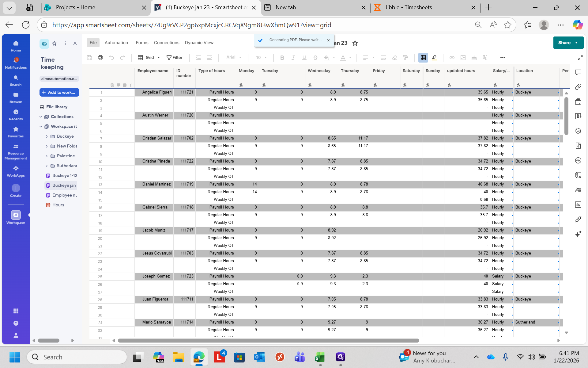Open the Filter tool
Image resolution: width=588 pixels, height=368 pixels.
click(x=174, y=58)
